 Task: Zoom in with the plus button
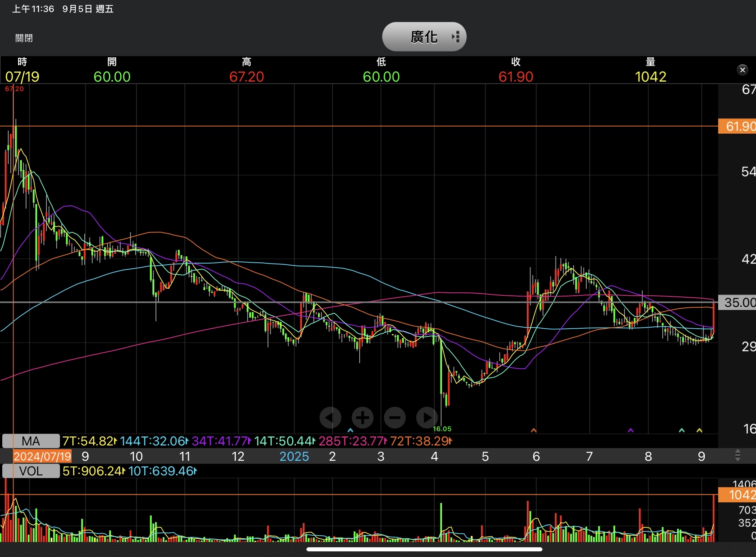pos(362,417)
